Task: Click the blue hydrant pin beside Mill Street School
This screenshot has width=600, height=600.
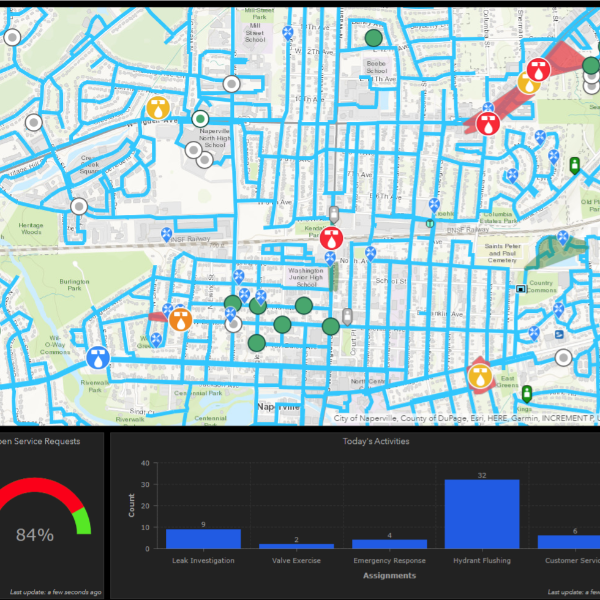Action: [288, 33]
